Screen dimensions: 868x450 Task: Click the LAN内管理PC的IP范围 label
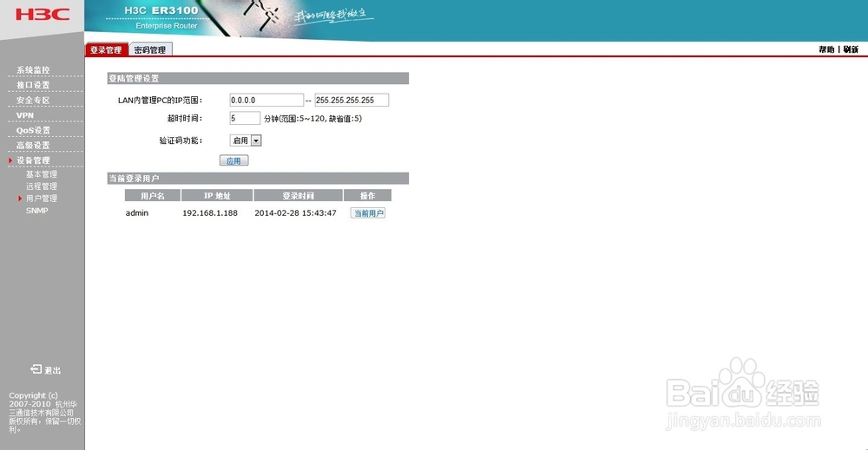point(160,100)
